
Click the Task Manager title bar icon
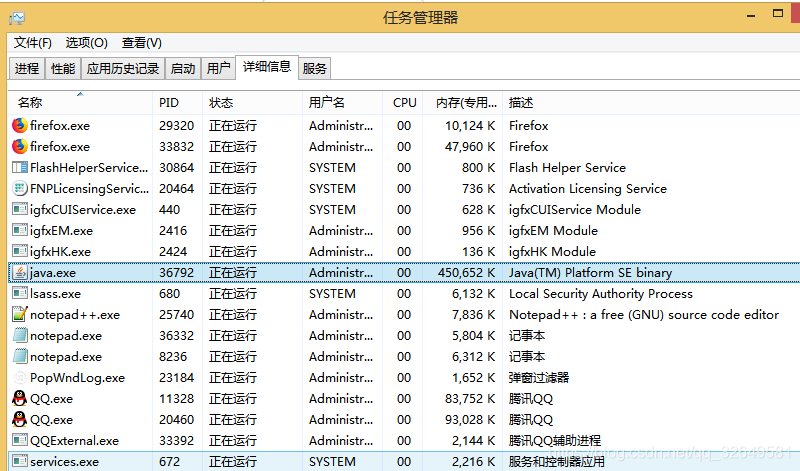(17, 17)
